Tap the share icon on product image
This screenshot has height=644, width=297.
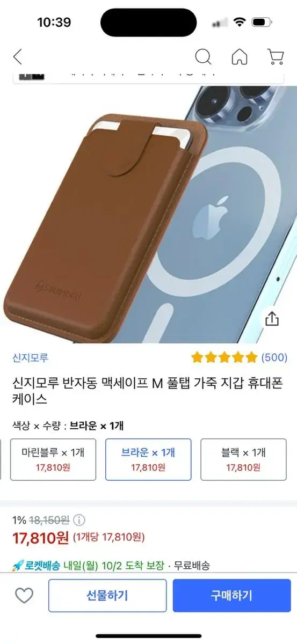[x=272, y=319]
